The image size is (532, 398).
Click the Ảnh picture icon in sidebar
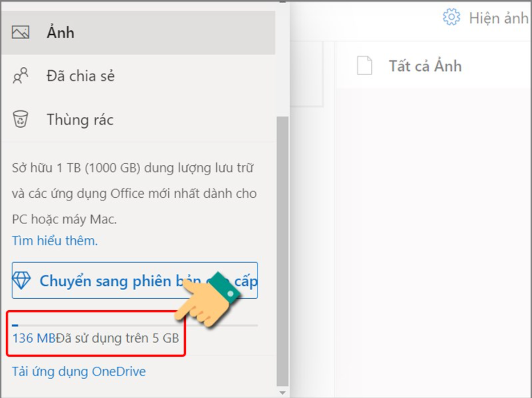20,32
